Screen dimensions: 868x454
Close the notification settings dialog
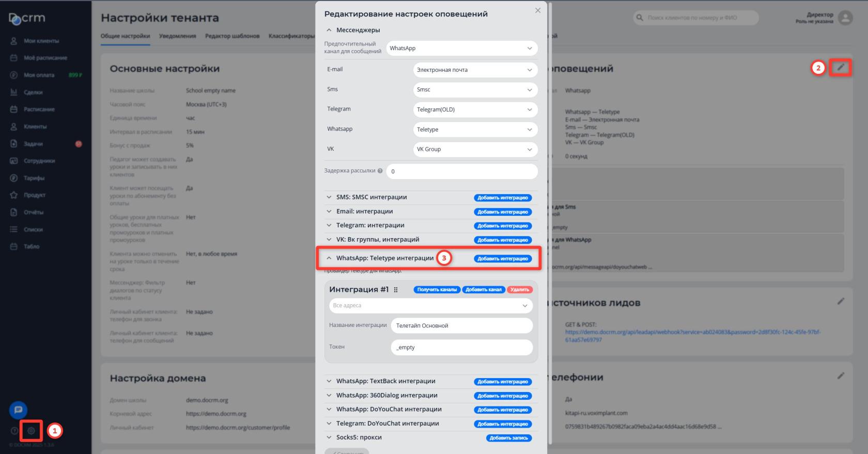[538, 10]
